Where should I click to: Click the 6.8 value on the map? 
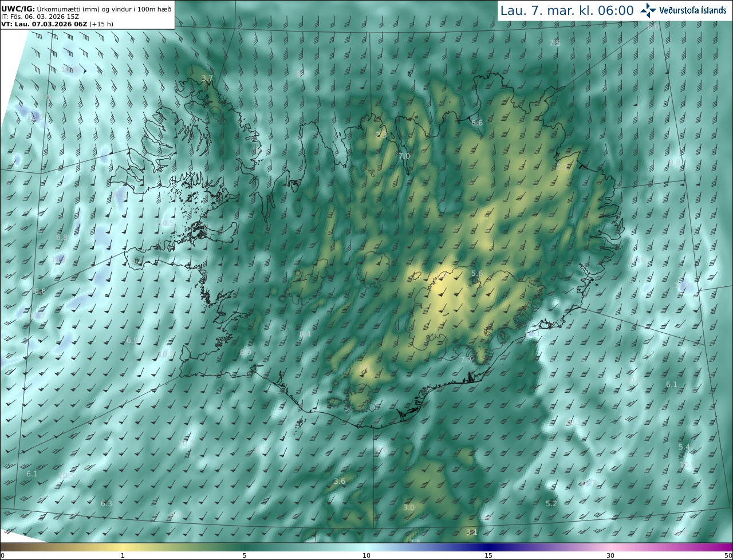coord(62,237)
